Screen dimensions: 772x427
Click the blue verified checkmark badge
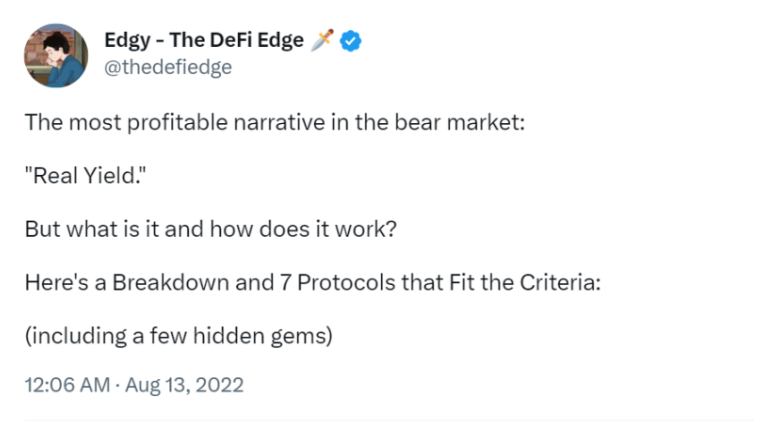click(x=351, y=41)
